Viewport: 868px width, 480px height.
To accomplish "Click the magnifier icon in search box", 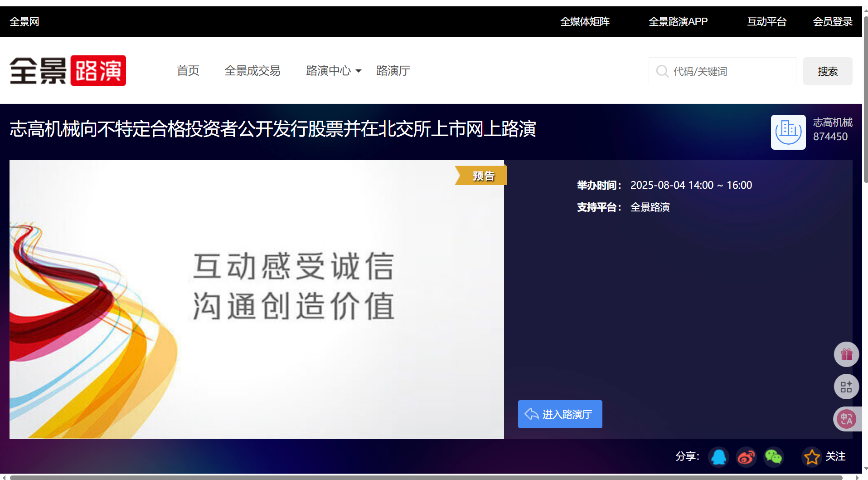I will coord(662,71).
